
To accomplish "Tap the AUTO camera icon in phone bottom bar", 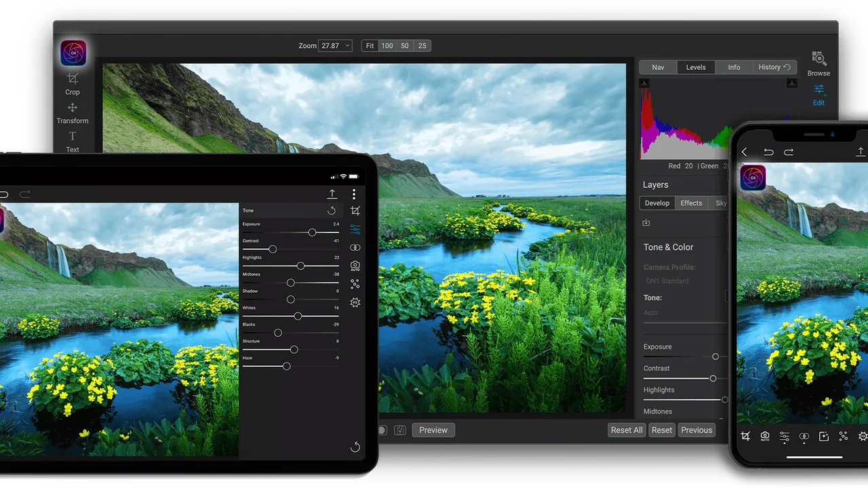I will (765, 436).
